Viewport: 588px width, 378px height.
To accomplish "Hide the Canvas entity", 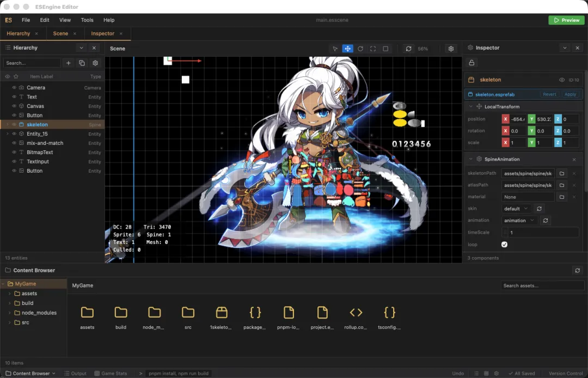I will click(x=14, y=106).
